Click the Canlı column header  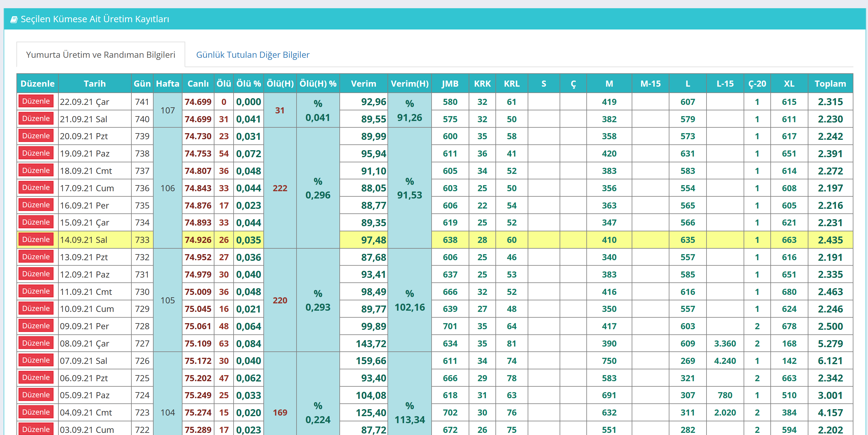198,84
